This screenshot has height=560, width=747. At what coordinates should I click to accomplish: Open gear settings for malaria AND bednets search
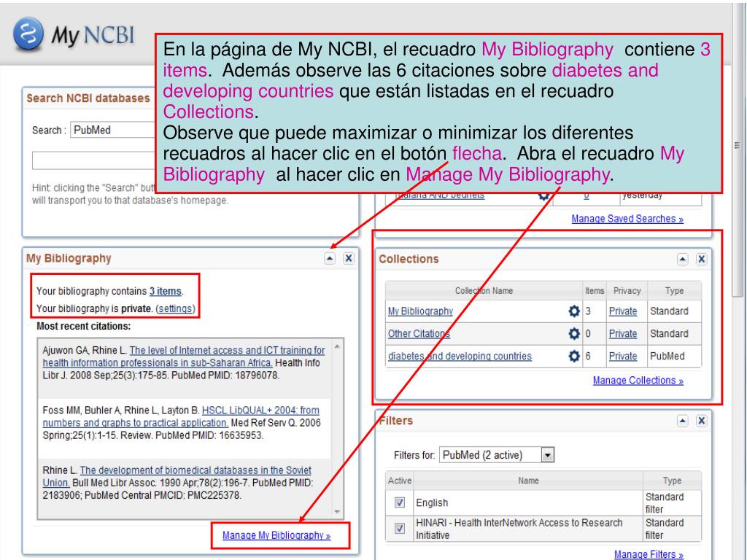point(543,195)
